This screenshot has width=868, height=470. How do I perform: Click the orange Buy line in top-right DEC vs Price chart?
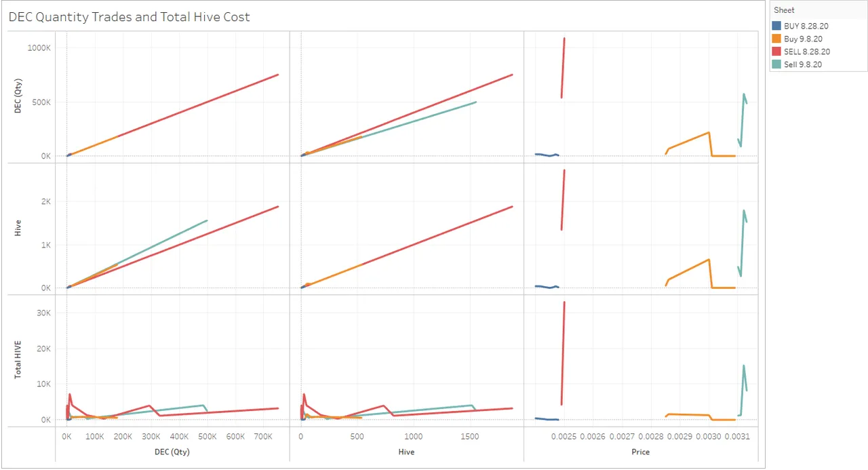[688, 140]
